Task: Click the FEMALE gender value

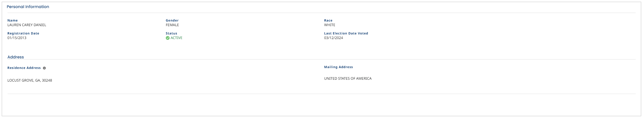Action: pyautogui.click(x=172, y=25)
